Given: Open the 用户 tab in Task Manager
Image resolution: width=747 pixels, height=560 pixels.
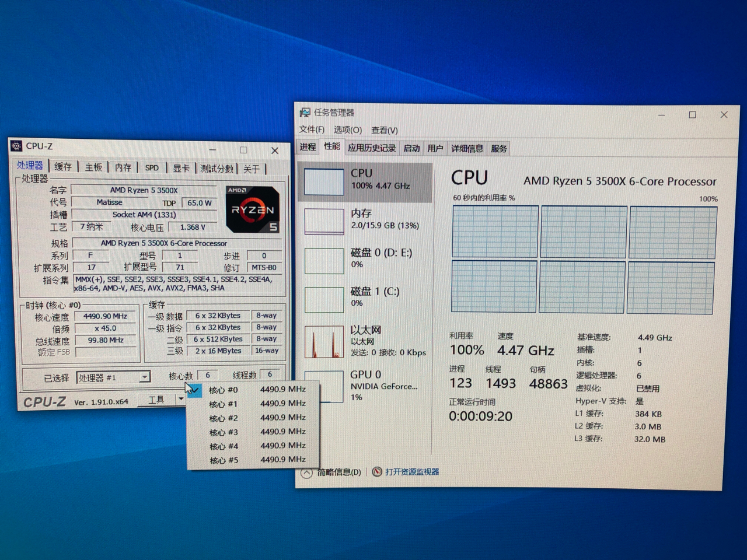Looking at the screenshot, I should click(x=435, y=148).
